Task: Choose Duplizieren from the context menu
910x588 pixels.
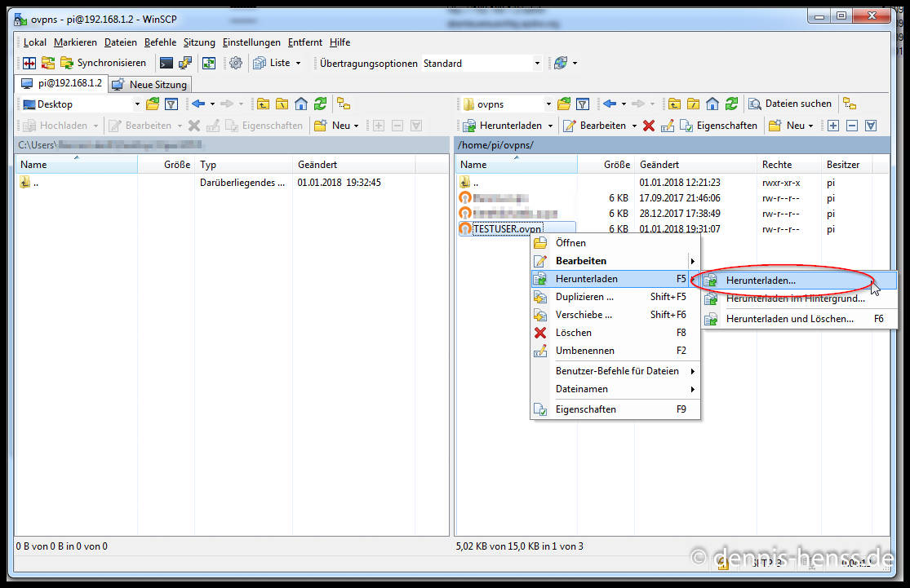Action: (615, 297)
